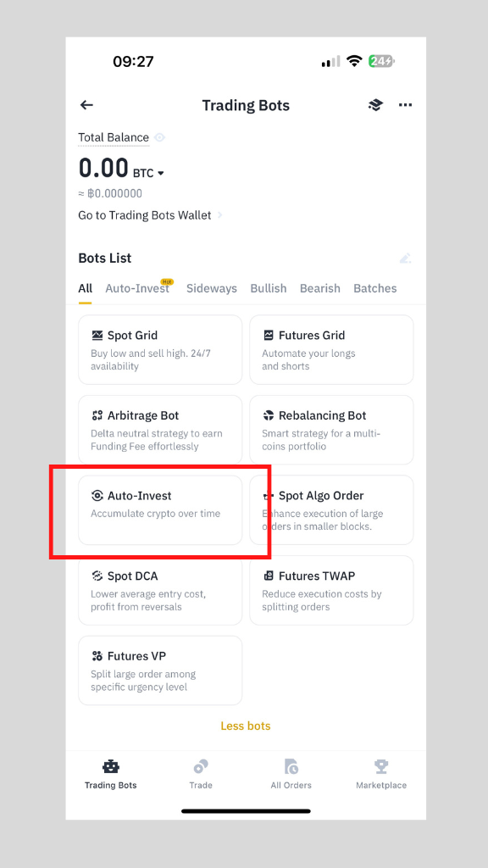Switch to the Sideways tab

pyautogui.click(x=211, y=288)
